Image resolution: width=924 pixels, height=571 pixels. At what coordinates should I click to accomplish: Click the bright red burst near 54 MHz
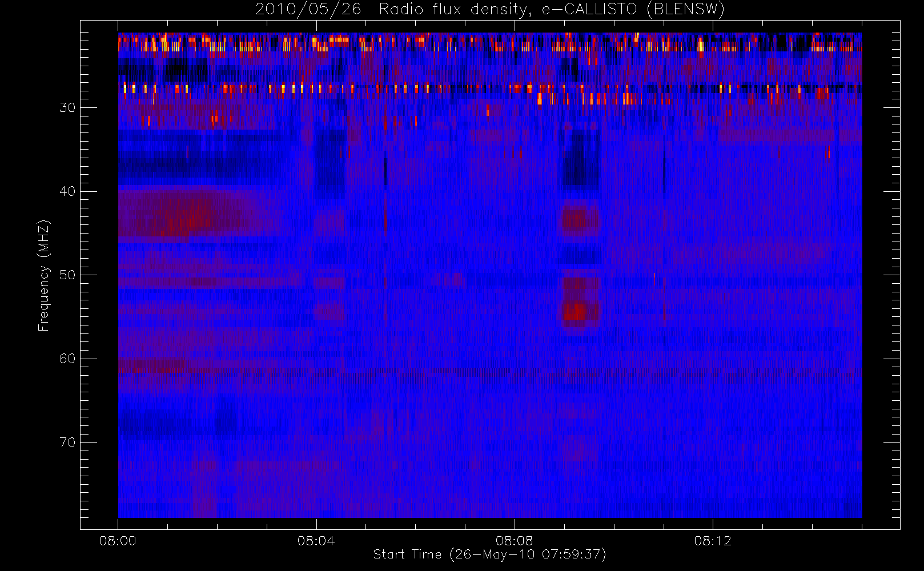(x=576, y=312)
